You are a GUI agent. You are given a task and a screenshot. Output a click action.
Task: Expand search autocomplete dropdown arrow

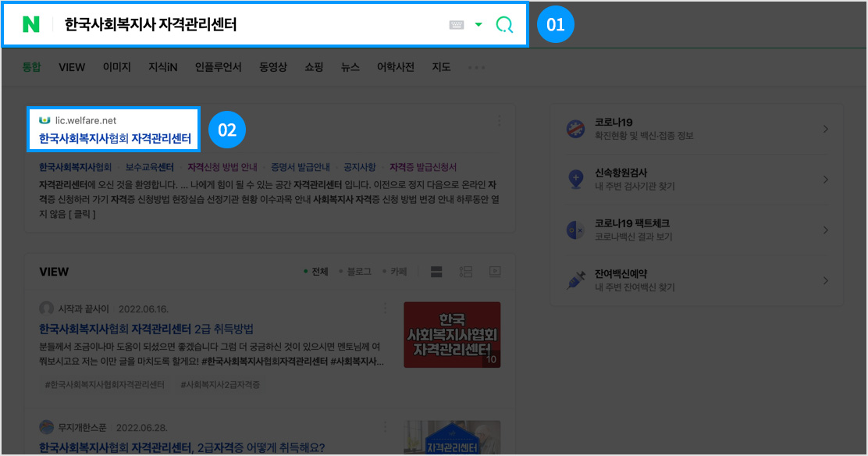point(478,25)
